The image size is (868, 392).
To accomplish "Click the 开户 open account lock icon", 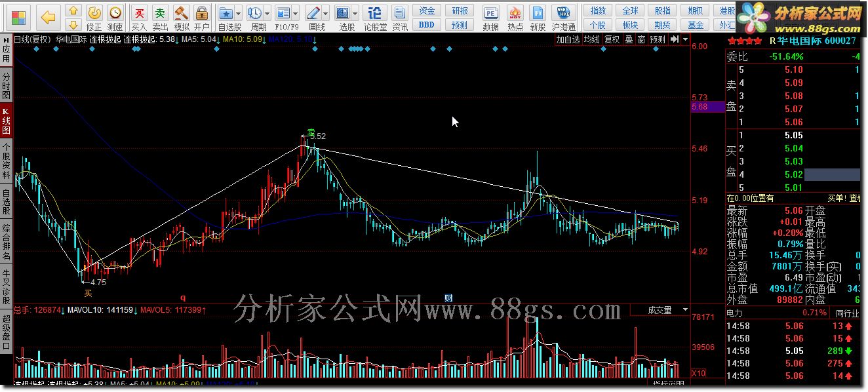I will pos(202,18).
